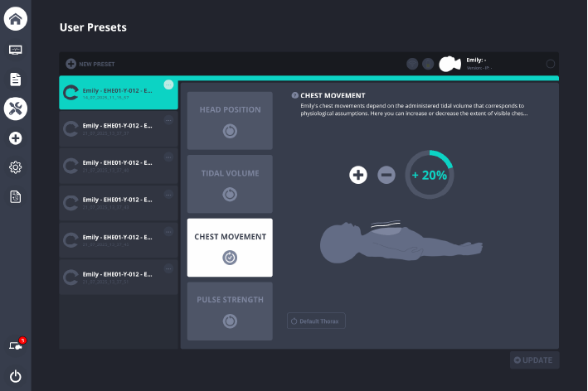The image size is (588, 391).
Task: Open options menu of second preset
Action: (x=168, y=121)
